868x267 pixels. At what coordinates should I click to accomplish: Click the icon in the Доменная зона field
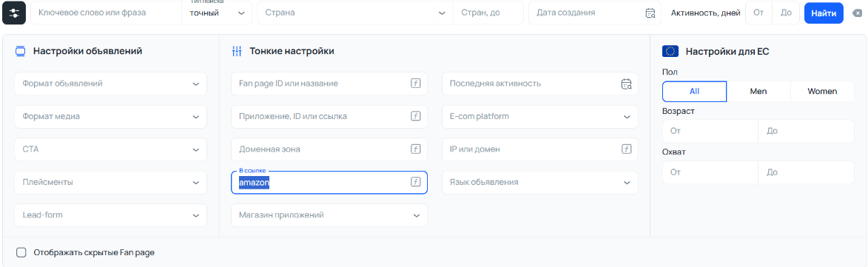point(416,149)
